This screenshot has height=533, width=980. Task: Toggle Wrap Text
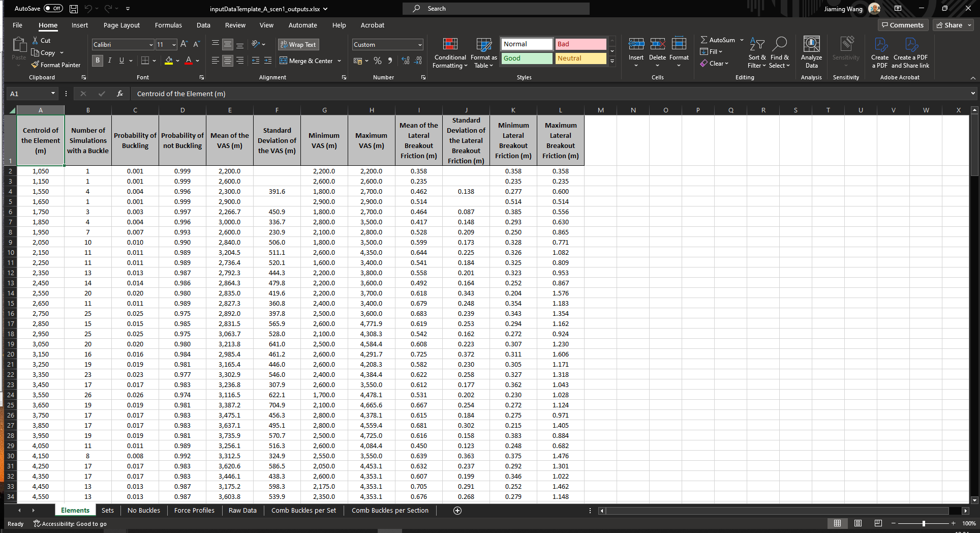(x=298, y=44)
